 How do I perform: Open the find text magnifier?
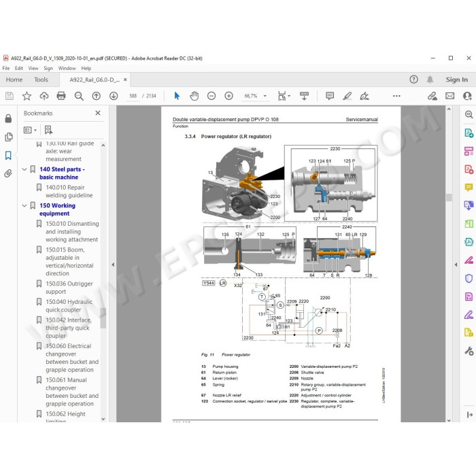click(79, 97)
